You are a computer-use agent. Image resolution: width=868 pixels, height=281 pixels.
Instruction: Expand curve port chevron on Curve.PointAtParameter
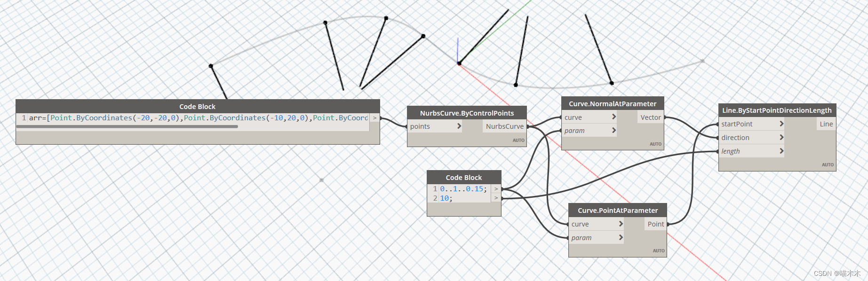coord(621,224)
